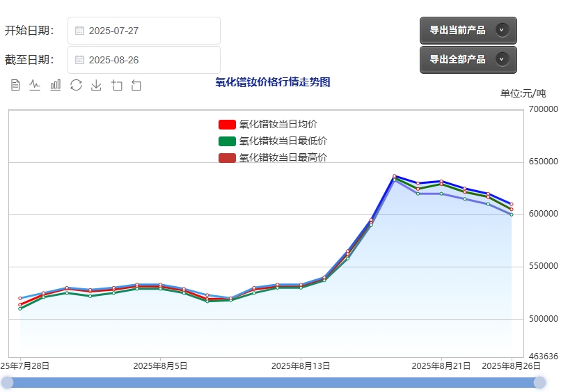Click 导出当前产品 button
Viewport: 561px width, 392px height.
(468, 31)
